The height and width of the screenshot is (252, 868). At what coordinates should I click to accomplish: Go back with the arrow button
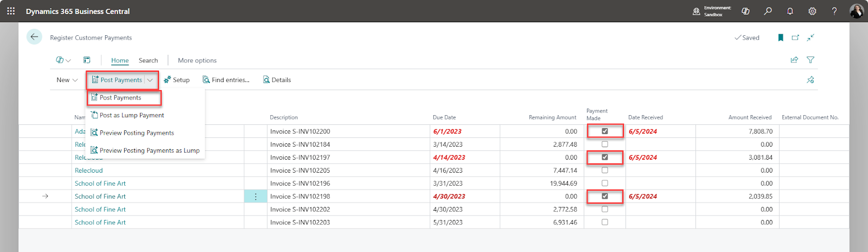pos(34,37)
